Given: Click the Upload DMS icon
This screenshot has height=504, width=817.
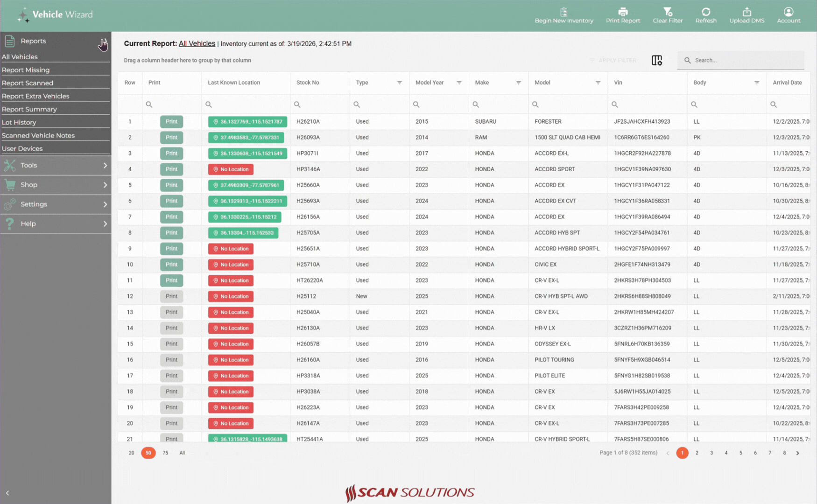Looking at the screenshot, I should pyautogui.click(x=747, y=12).
